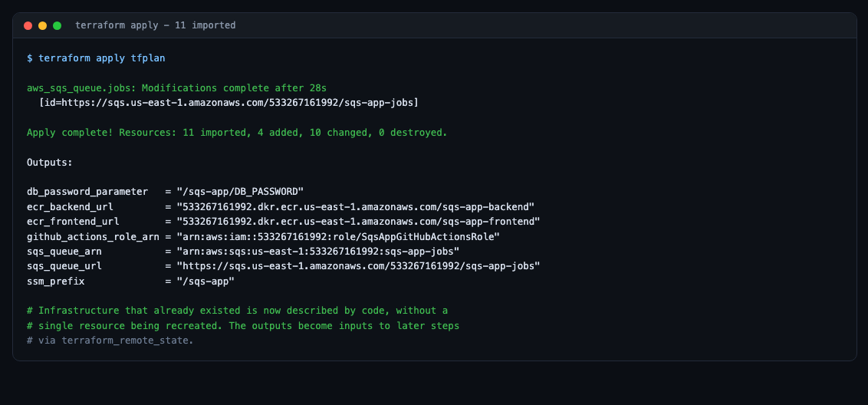Click the window title 'terraform apply – 11 imported'

pyautogui.click(x=155, y=25)
